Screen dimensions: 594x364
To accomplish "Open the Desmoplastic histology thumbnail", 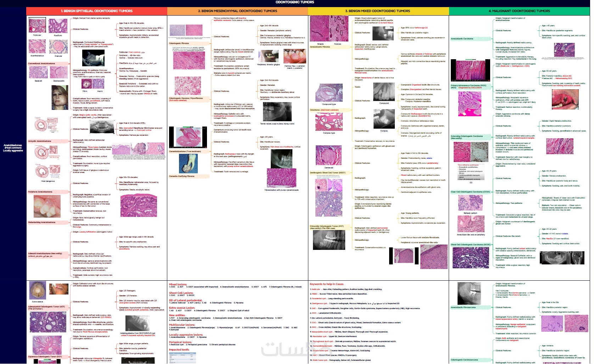I will tap(59, 72).
